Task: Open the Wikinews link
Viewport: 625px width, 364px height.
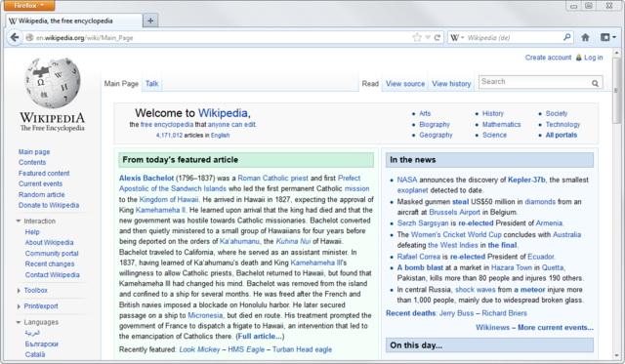Action: pyautogui.click(x=492, y=327)
